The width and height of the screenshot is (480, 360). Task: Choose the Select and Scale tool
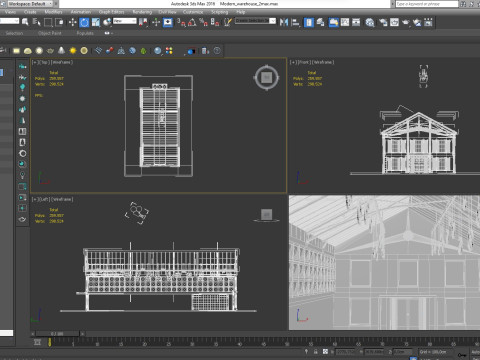point(96,22)
